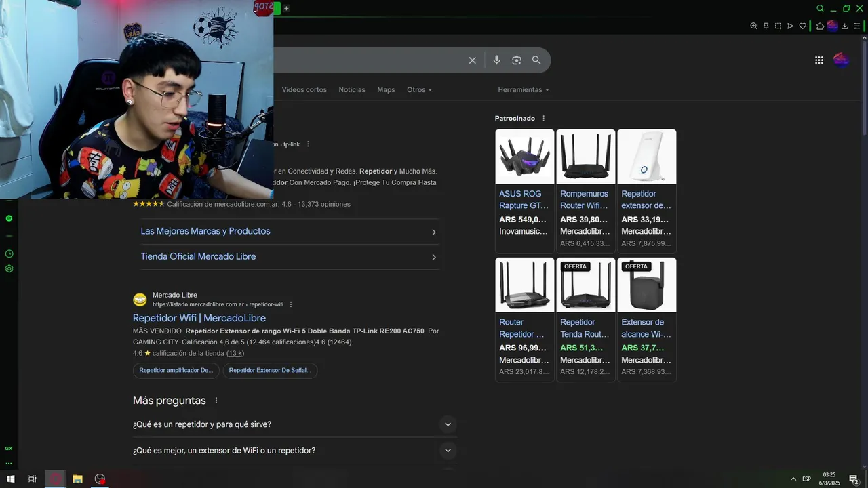Click the zoom magnifier in address bar
This screenshot has height=488, width=868.
coord(753,26)
